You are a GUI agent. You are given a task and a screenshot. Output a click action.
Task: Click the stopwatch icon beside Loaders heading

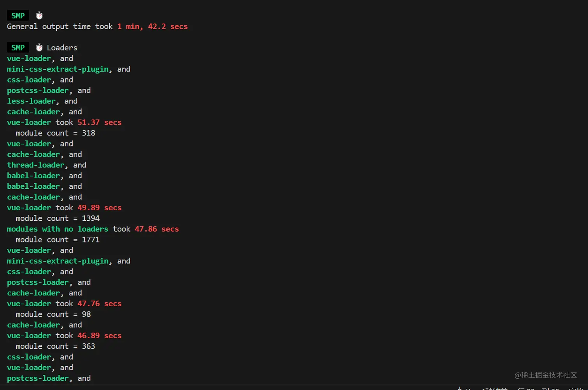point(39,47)
